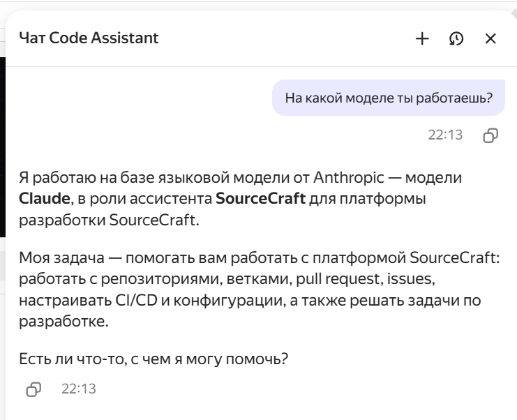Start a new chat with plus icon

pyautogui.click(x=422, y=38)
